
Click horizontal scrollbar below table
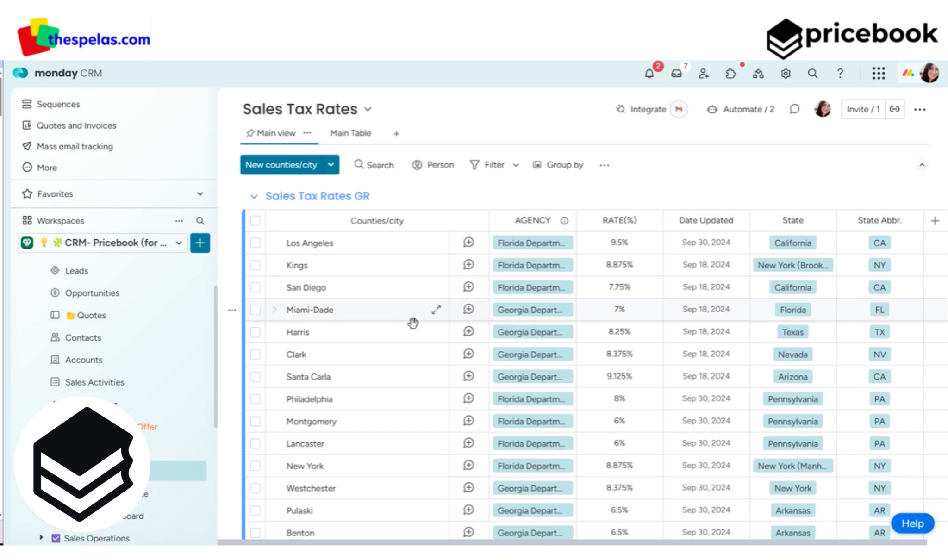click(572, 542)
